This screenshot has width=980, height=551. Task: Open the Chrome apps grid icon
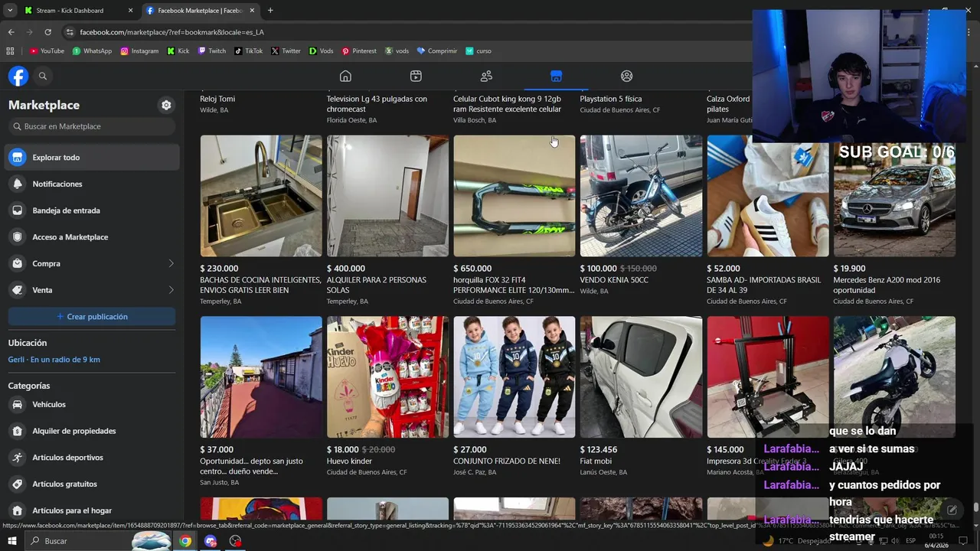point(10,51)
